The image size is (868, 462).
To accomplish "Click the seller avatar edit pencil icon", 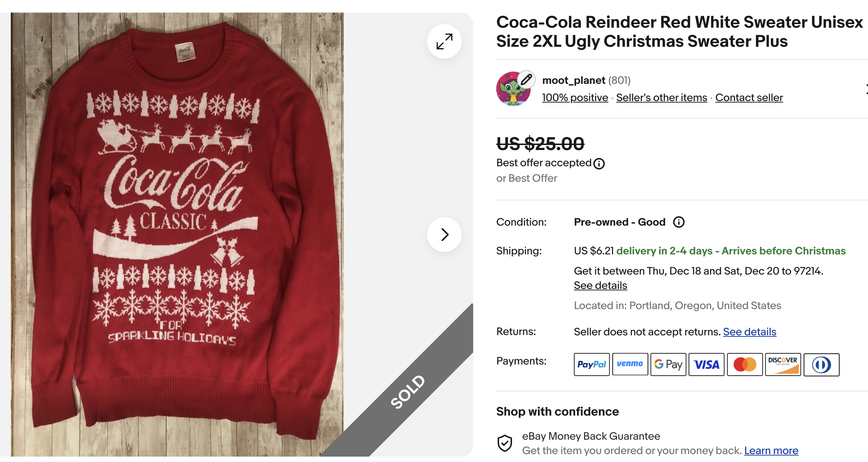I will point(526,79).
